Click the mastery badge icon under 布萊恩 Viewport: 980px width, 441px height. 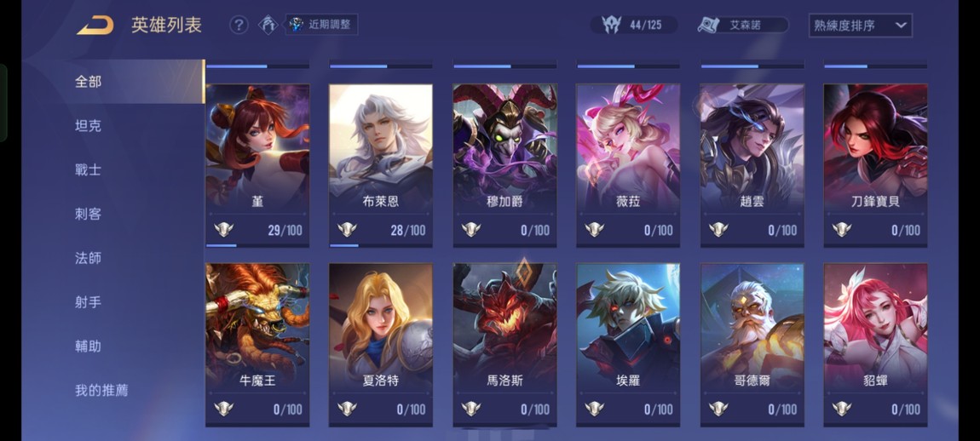347,230
